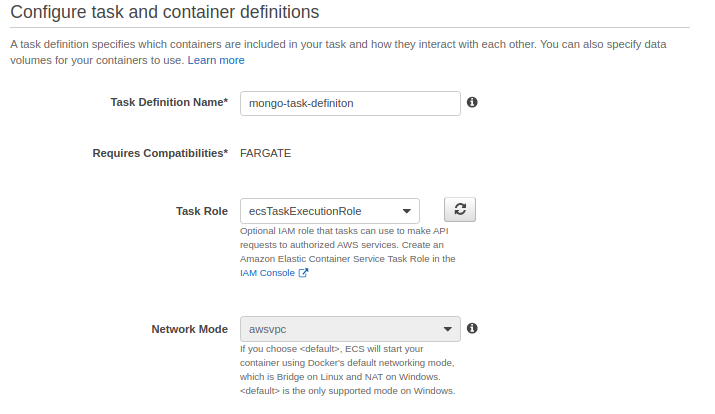The height and width of the screenshot is (414, 715).
Task: Click the Requires Compatibilities label
Action: click(160, 153)
